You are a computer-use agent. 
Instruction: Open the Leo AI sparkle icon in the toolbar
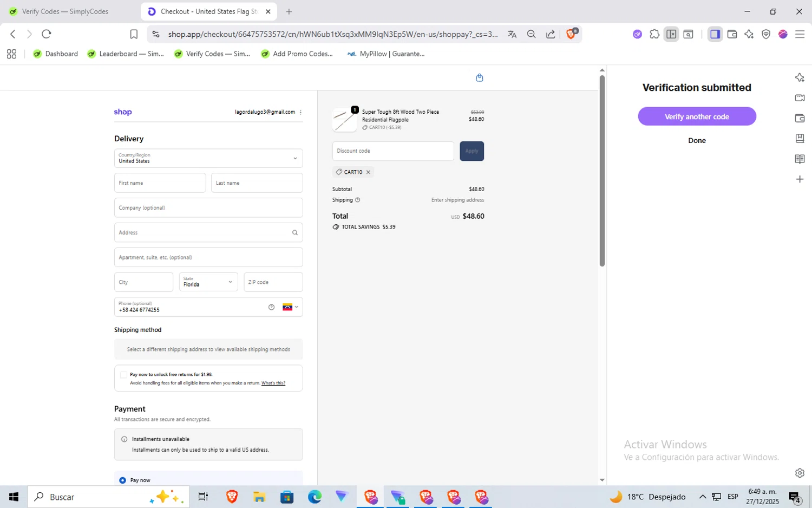click(749, 34)
